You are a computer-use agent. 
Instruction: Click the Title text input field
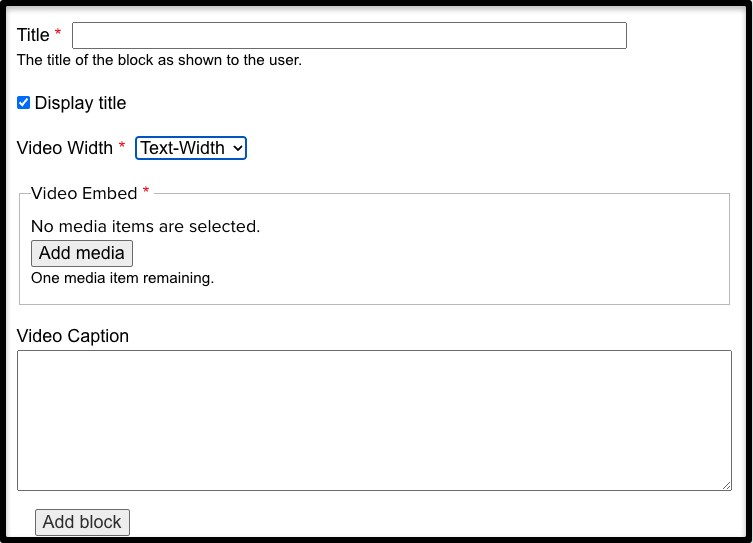(349, 36)
